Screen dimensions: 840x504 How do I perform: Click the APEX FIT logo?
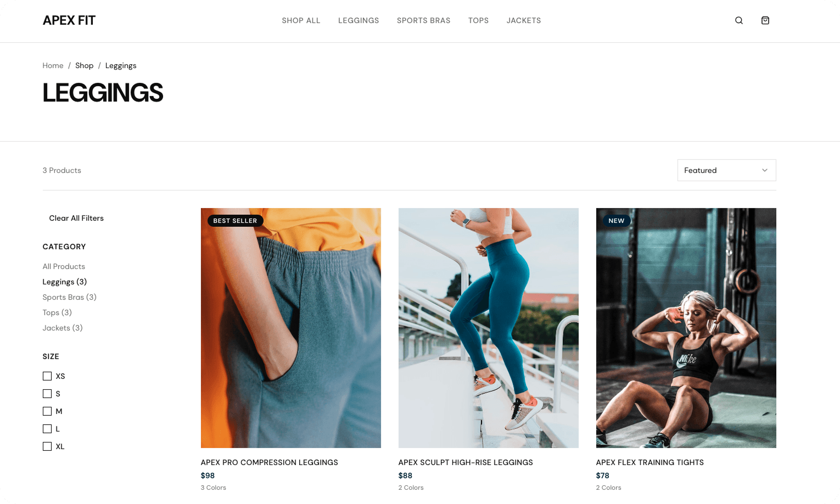pyautogui.click(x=69, y=20)
